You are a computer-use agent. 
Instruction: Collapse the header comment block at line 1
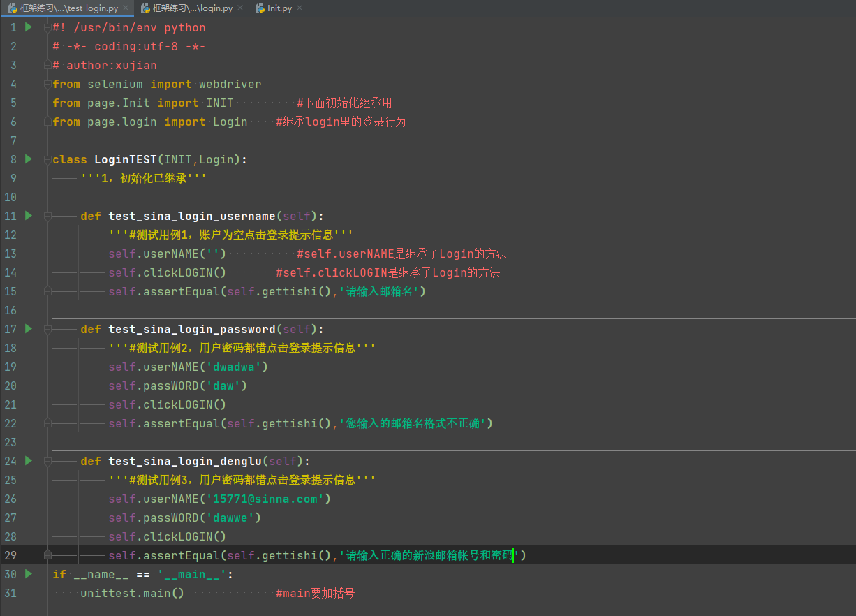click(47, 28)
